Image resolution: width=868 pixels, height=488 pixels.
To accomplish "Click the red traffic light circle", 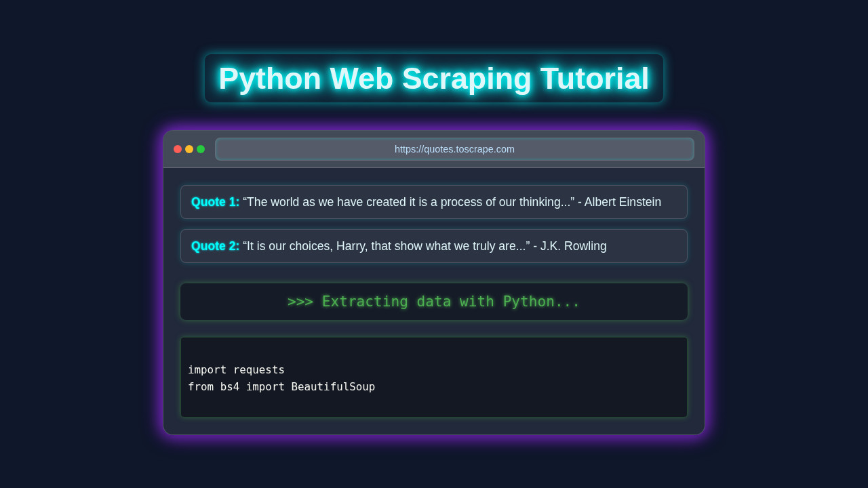I will pos(177,148).
